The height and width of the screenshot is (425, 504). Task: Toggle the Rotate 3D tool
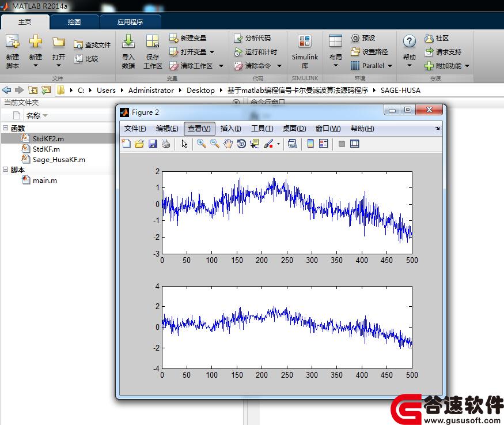(x=241, y=144)
